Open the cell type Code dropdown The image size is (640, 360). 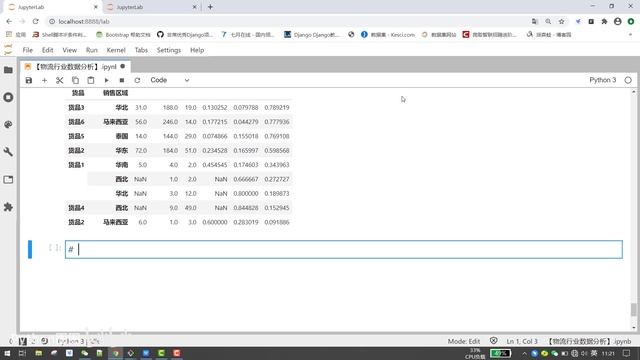(x=169, y=80)
